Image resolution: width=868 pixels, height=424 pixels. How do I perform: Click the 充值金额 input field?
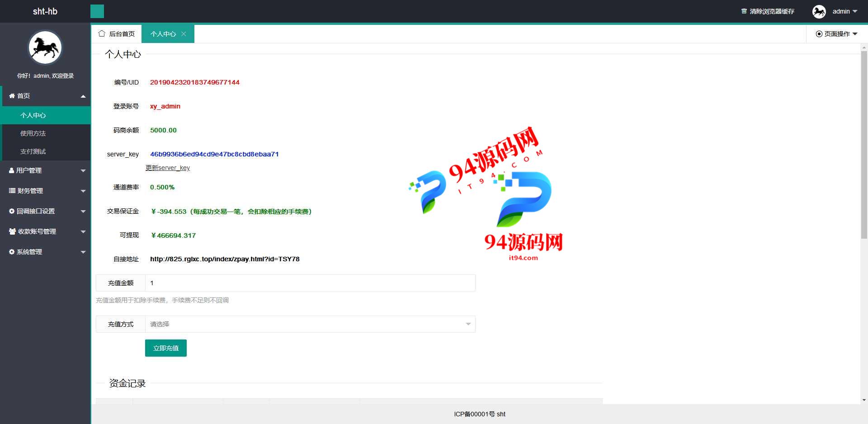tap(310, 283)
